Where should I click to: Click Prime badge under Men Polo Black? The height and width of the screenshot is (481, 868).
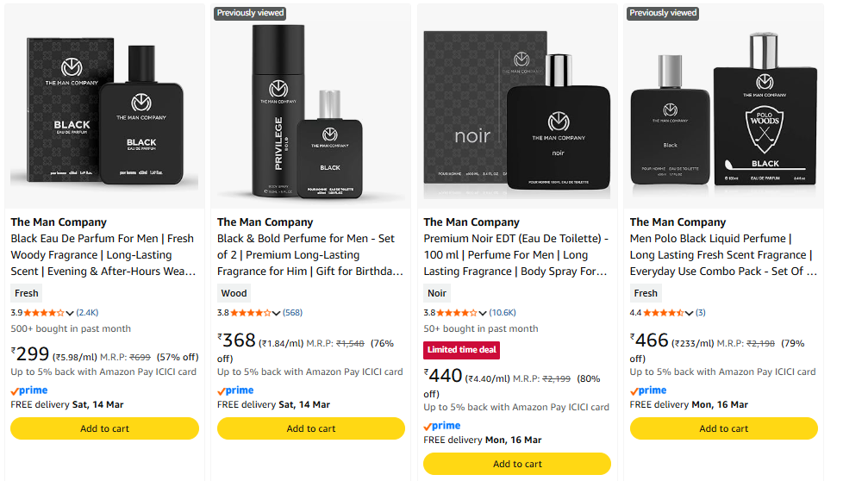(x=648, y=390)
